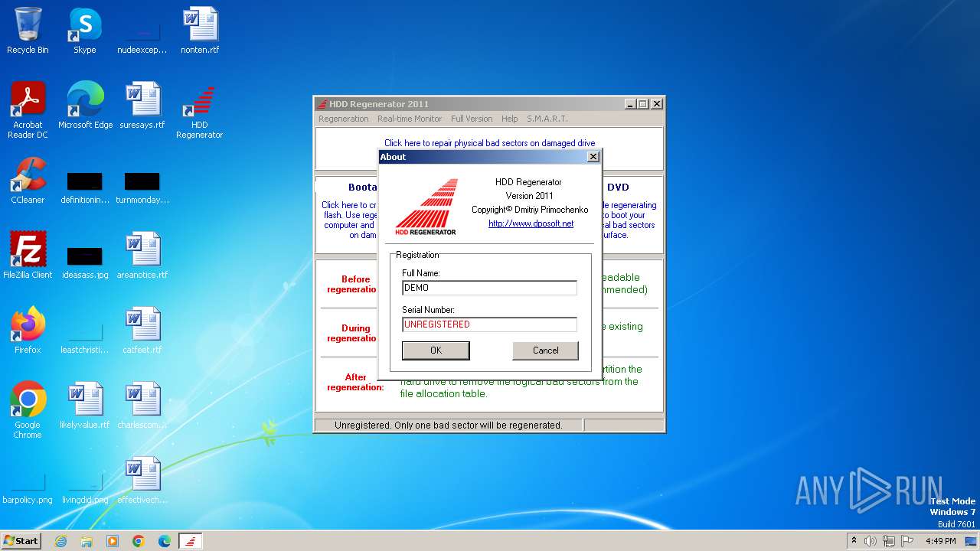This screenshot has width=980, height=551.
Task: Close the About dialog
Action: pyautogui.click(x=593, y=157)
